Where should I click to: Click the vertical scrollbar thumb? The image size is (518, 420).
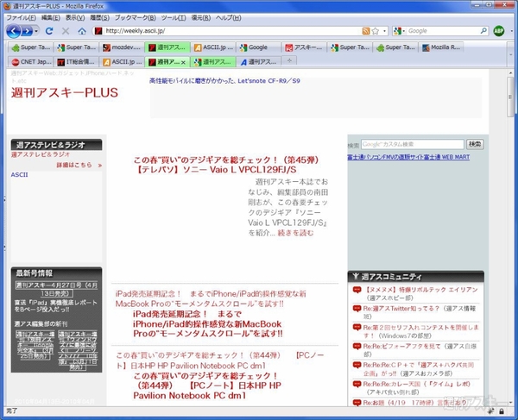point(511,96)
